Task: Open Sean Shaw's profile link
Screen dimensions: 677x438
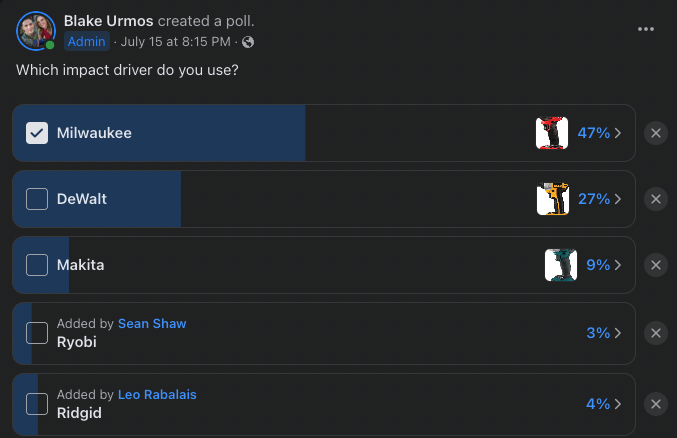Action: click(x=152, y=323)
